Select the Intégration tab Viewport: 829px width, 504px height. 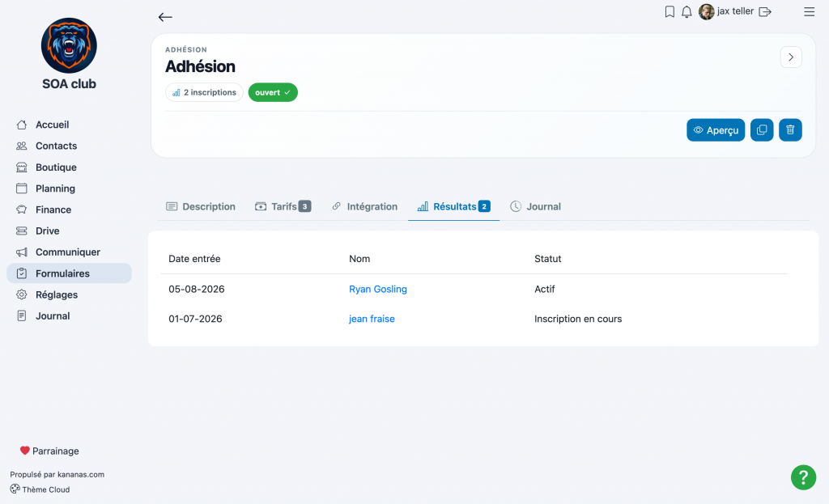(365, 206)
